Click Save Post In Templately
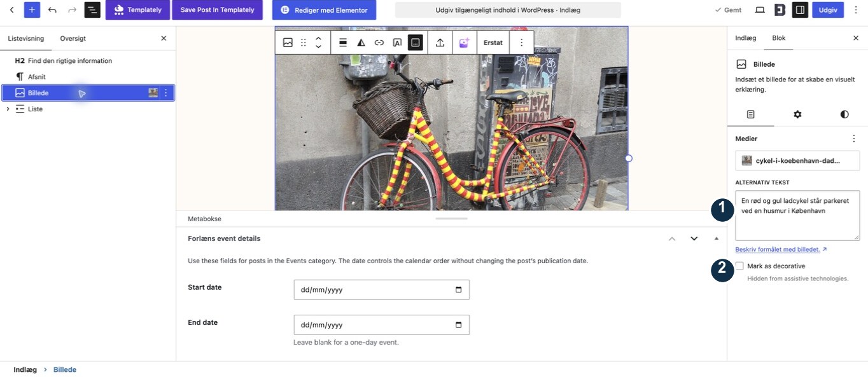This screenshot has height=377, width=868. click(217, 10)
